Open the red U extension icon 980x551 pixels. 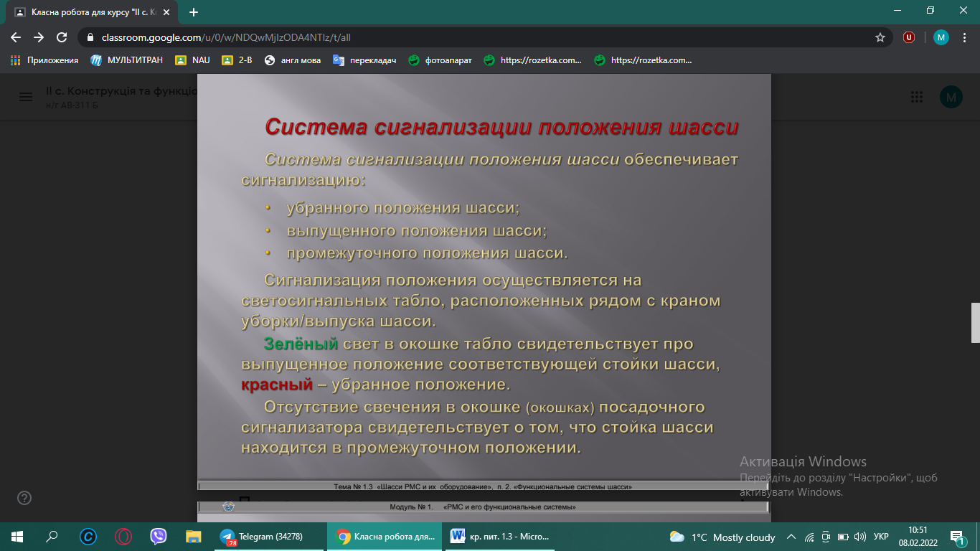(909, 37)
